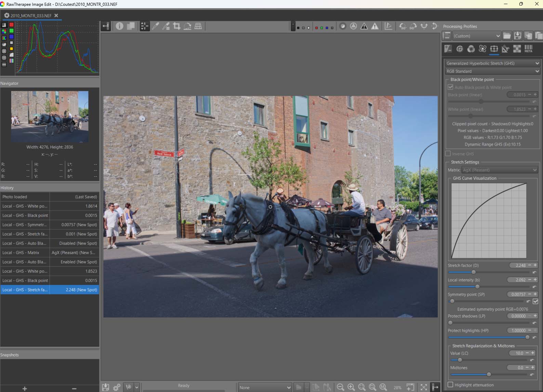Activate the perspective correction grid tool
Screen dimensions: 543x392
click(x=198, y=26)
